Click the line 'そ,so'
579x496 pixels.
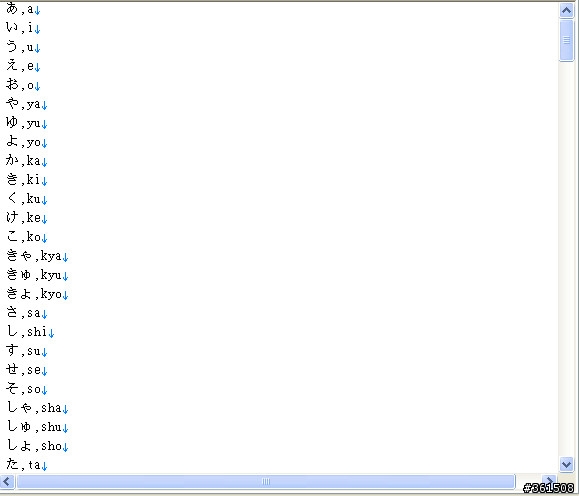(27, 389)
